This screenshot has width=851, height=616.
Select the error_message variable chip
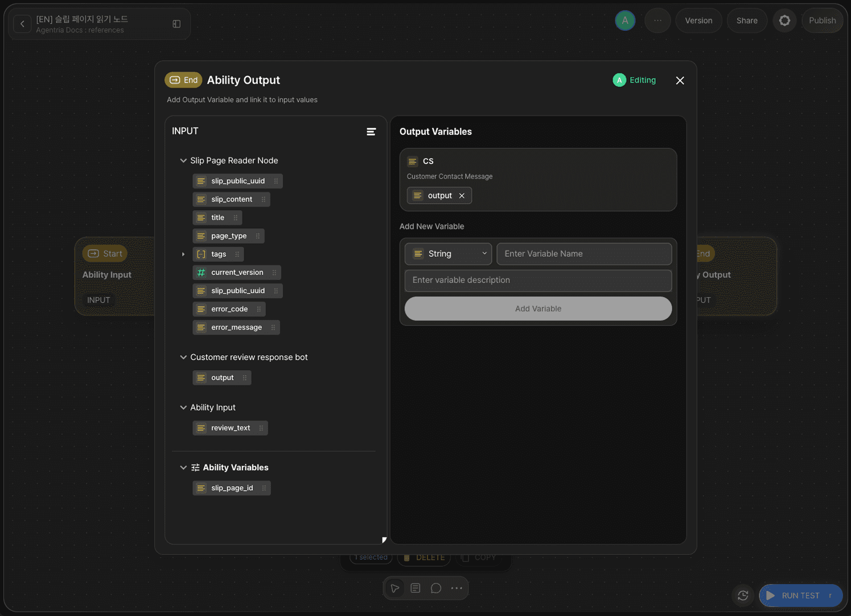pyautogui.click(x=236, y=327)
